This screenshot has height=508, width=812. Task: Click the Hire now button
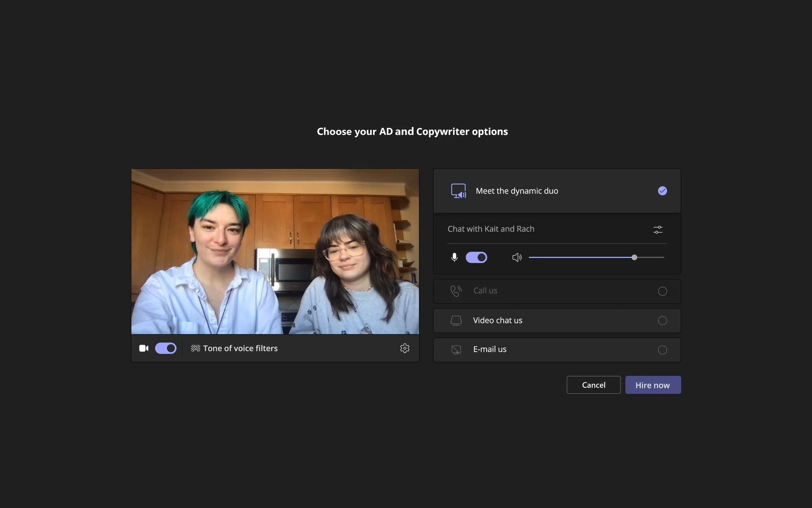pyautogui.click(x=653, y=385)
